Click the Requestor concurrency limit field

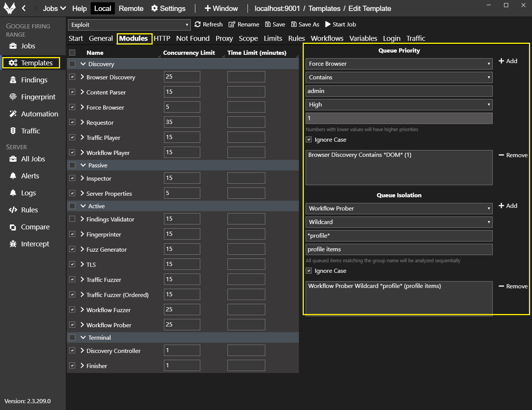pos(182,122)
